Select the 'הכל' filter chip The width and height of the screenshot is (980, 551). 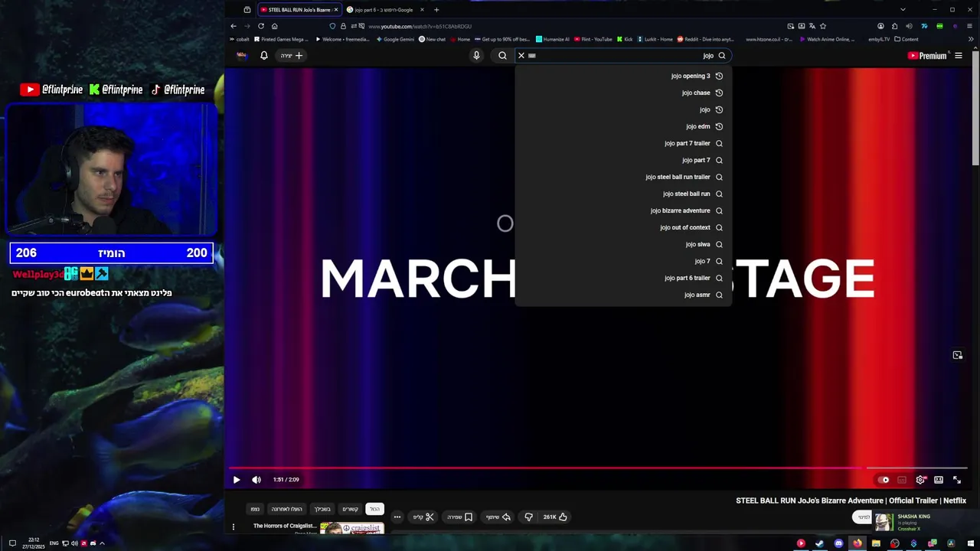[374, 509]
